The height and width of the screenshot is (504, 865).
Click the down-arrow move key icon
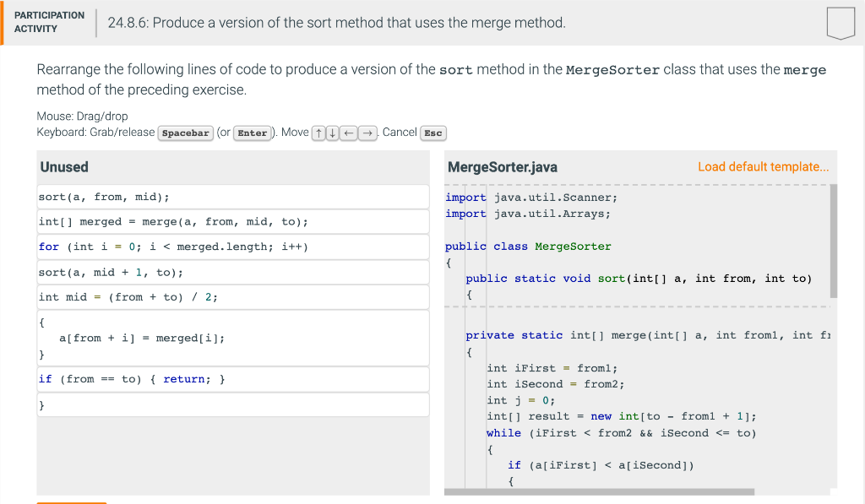(x=333, y=133)
